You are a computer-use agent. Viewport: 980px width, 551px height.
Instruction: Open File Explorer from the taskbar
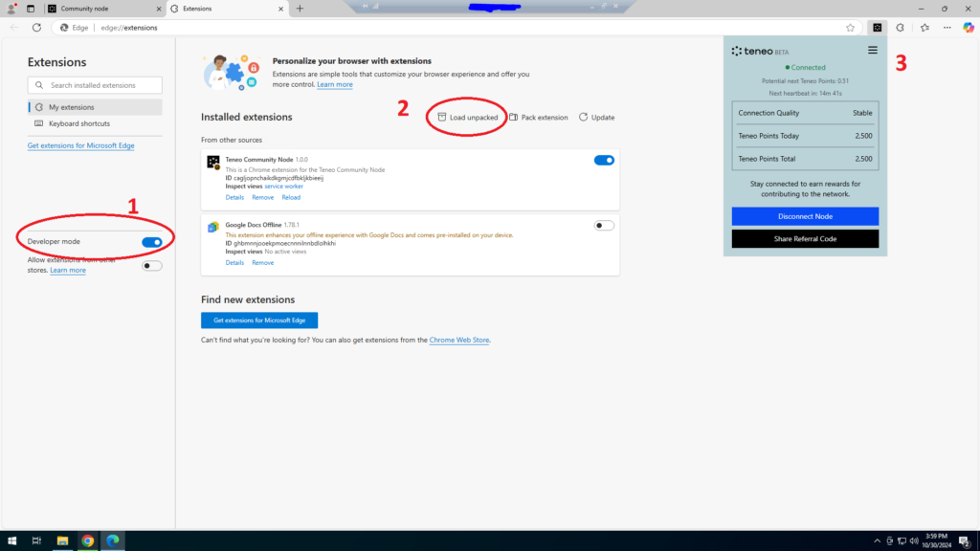[62, 541]
